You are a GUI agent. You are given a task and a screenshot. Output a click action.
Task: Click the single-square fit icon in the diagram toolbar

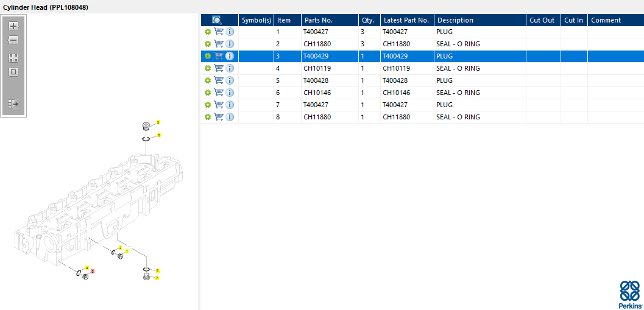pos(13,72)
